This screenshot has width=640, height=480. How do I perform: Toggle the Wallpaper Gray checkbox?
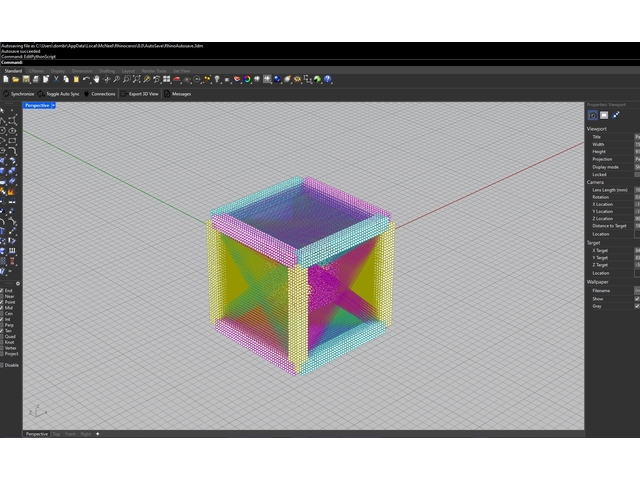point(637,306)
